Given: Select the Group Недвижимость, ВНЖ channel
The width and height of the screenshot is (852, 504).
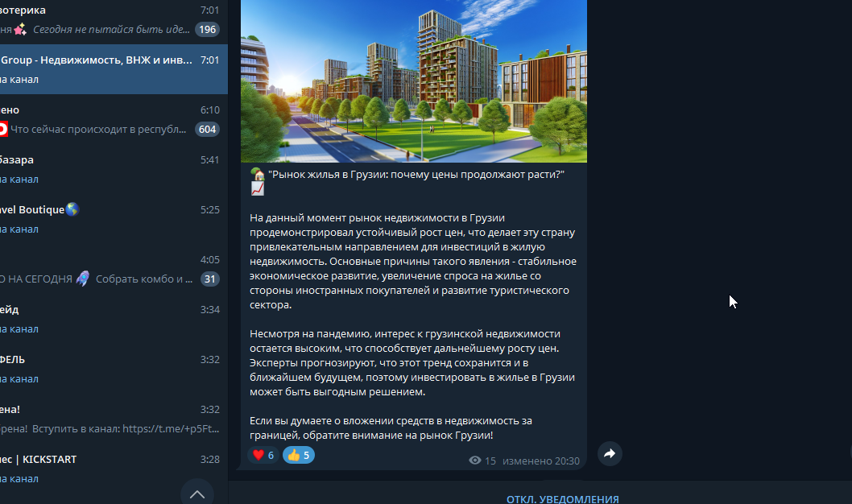Looking at the screenshot, I should pyautogui.click(x=114, y=69).
